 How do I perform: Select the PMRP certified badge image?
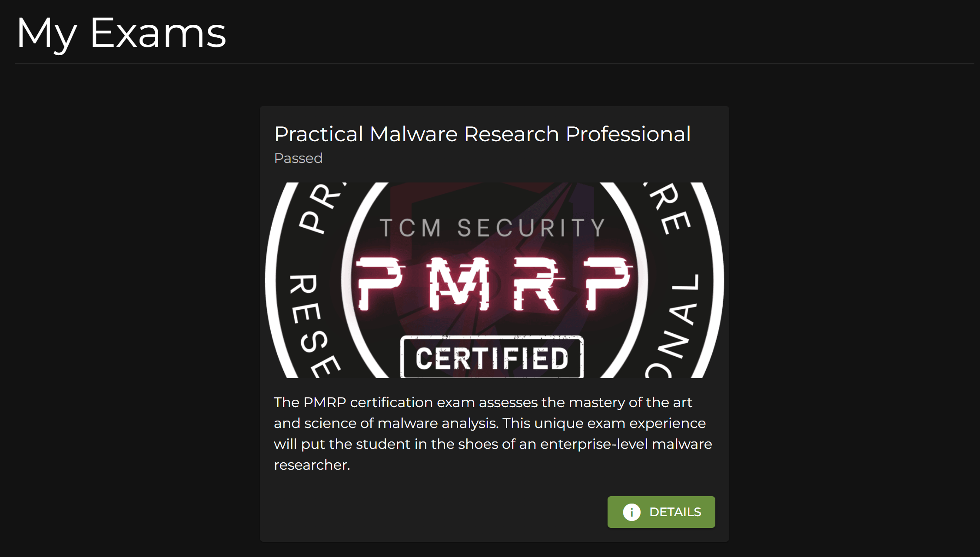click(495, 280)
